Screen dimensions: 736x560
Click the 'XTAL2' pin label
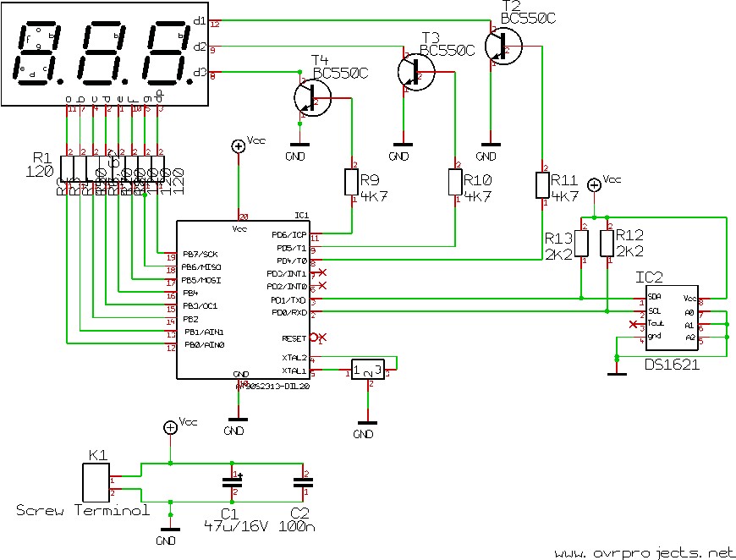(x=294, y=358)
